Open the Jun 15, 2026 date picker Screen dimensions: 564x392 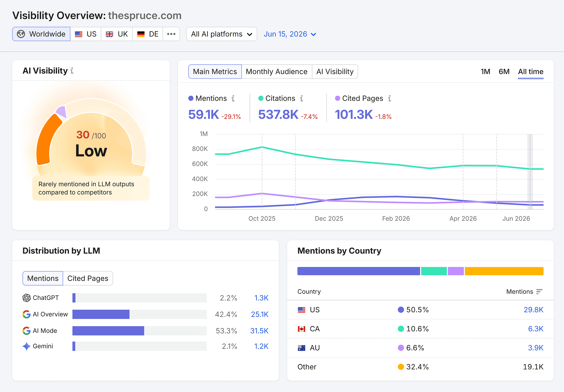(290, 34)
